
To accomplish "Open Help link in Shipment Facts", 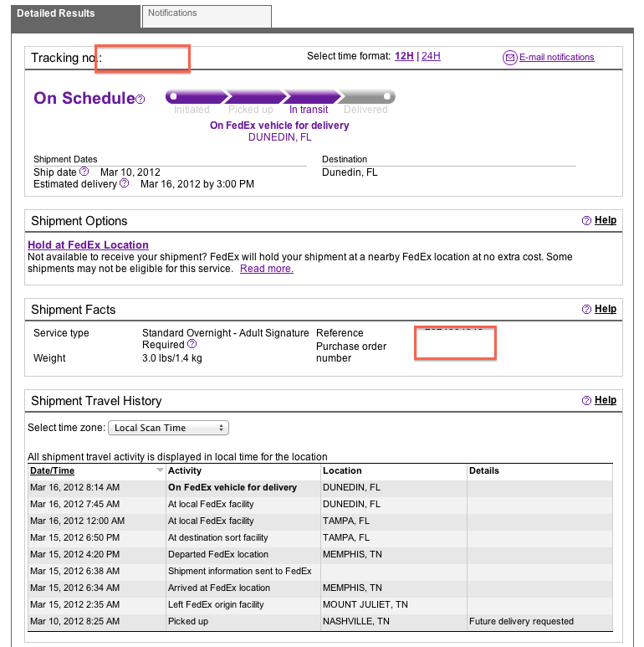I will tap(606, 309).
